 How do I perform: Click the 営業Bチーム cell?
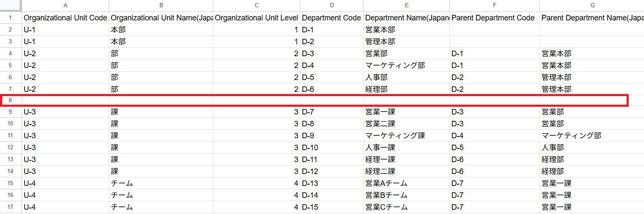click(406, 195)
